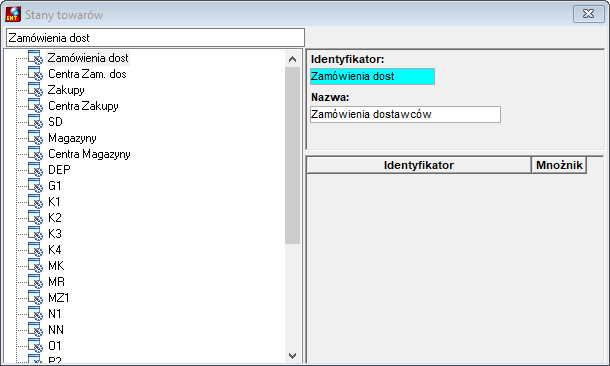The height and width of the screenshot is (366, 610).
Task: Select the NN tree item
Action: pos(56,330)
